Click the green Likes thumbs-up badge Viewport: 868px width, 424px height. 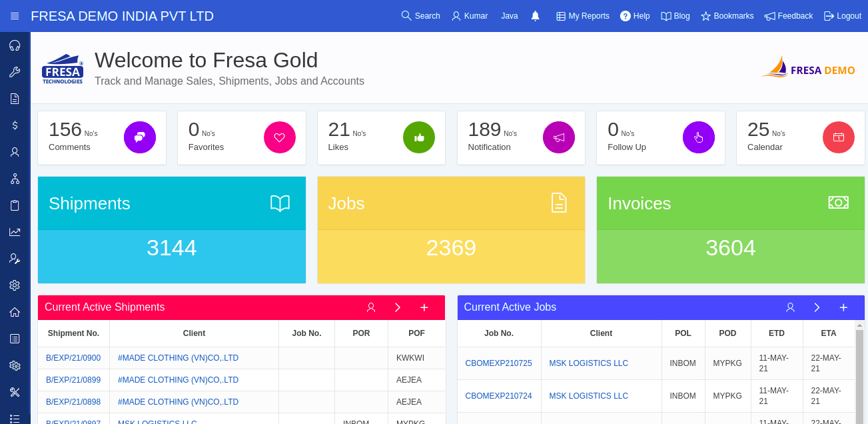[419, 137]
